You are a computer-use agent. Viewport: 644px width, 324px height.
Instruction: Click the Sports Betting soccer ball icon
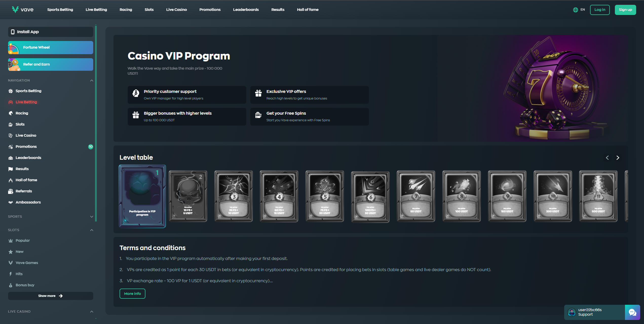point(11,91)
